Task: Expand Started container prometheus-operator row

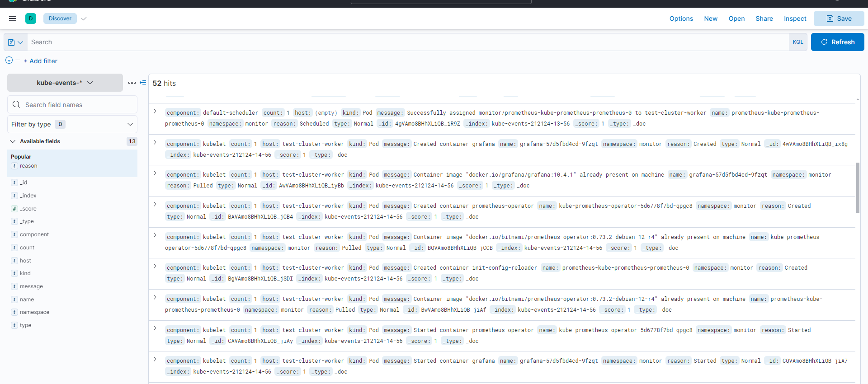Action: point(155,328)
